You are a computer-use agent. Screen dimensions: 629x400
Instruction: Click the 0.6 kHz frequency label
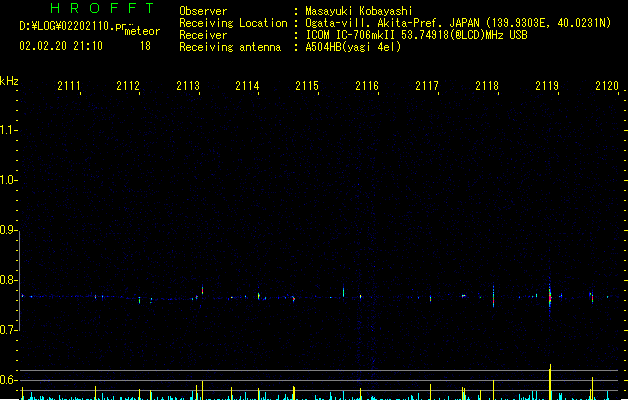(x=8, y=380)
